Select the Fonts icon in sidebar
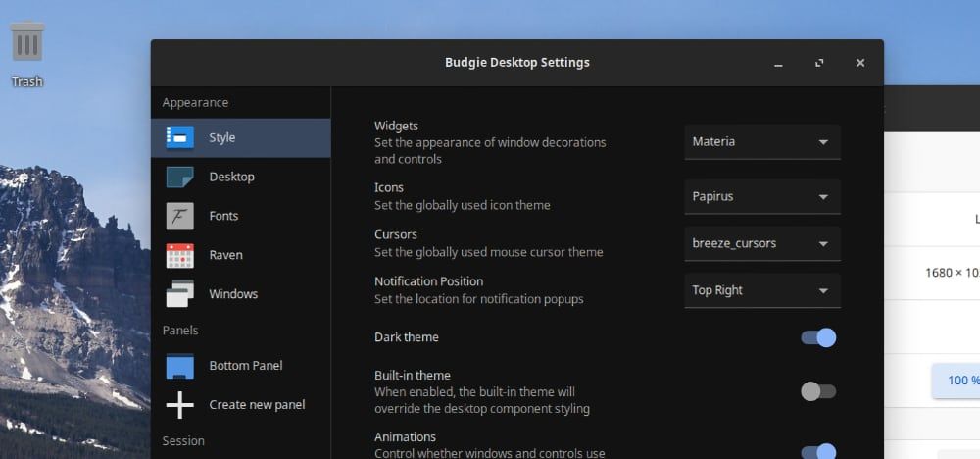Viewport: 980px width, 459px height. 179,216
